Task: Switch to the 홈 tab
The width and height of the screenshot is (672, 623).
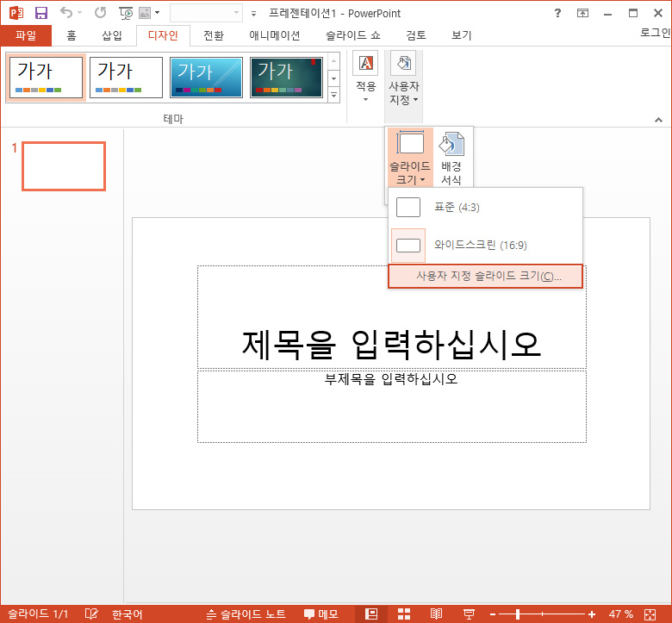Action: 72,35
